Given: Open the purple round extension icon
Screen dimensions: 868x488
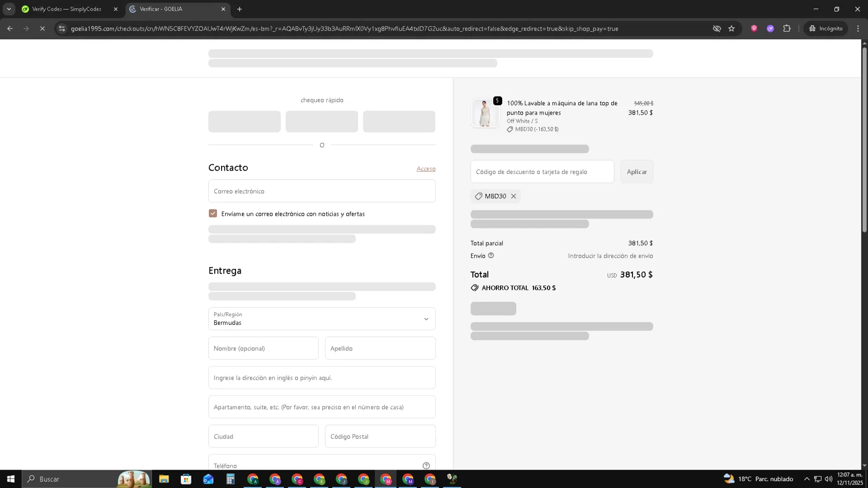Looking at the screenshot, I should pyautogui.click(x=770, y=28).
